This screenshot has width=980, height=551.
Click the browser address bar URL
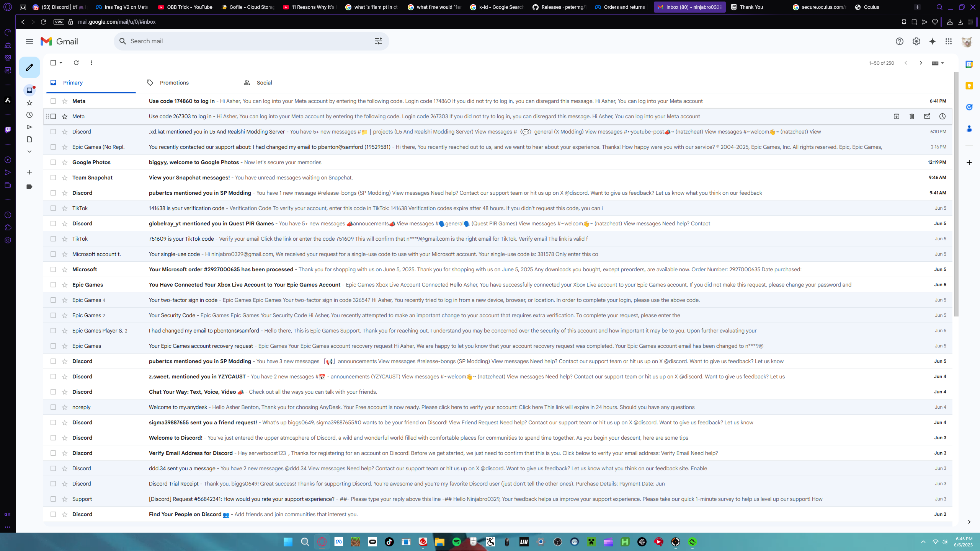point(117,22)
